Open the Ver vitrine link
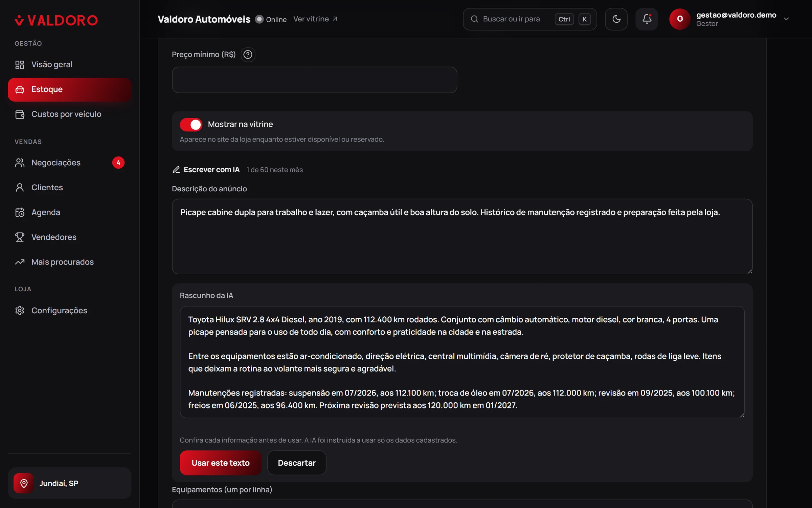 pyautogui.click(x=315, y=19)
